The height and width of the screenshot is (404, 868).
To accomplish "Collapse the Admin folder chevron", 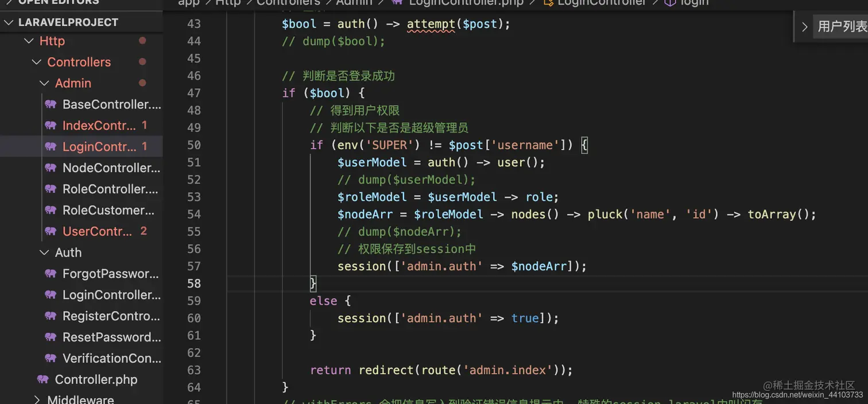I will (x=44, y=83).
